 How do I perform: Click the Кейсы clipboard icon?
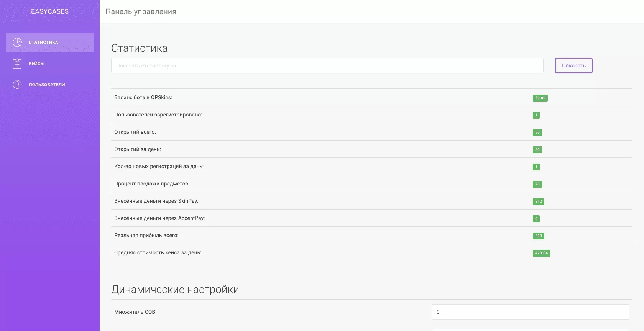[x=17, y=64]
